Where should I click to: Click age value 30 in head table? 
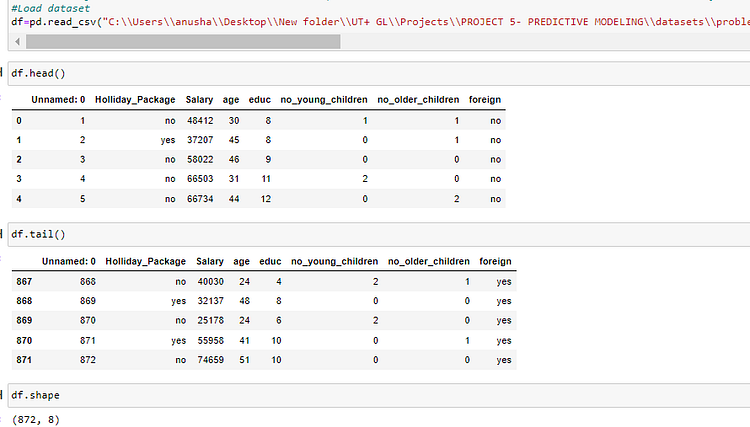click(233, 120)
